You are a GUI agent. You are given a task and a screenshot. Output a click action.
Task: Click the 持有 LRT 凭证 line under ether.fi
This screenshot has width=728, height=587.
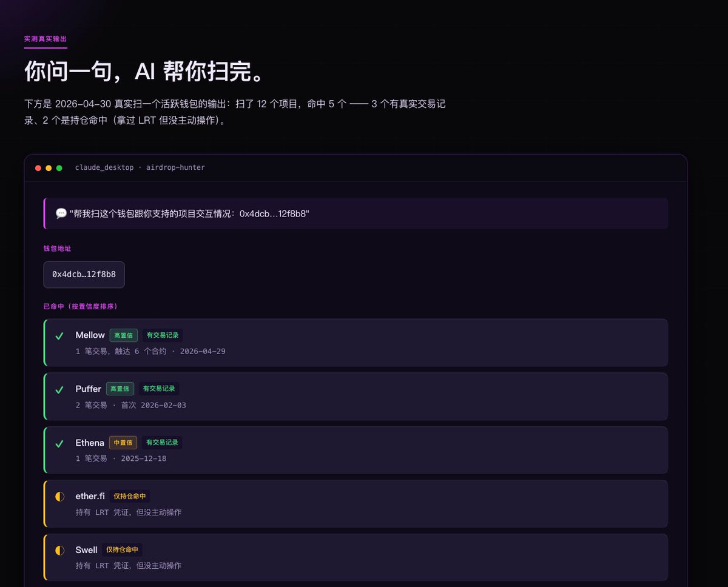[129, 512]
